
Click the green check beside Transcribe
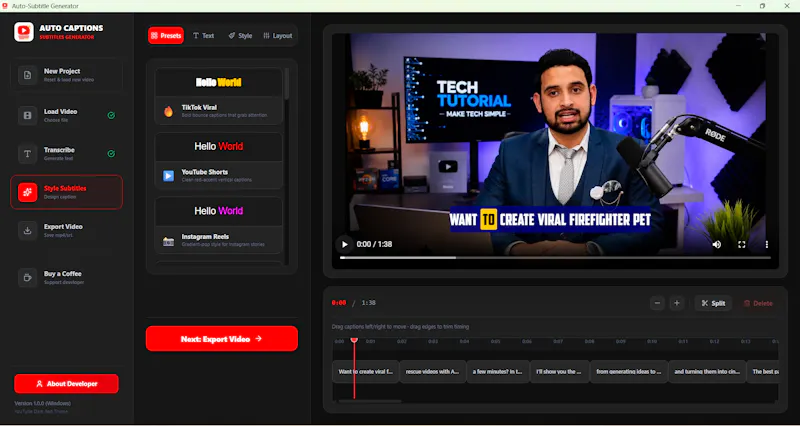[111, 154]
